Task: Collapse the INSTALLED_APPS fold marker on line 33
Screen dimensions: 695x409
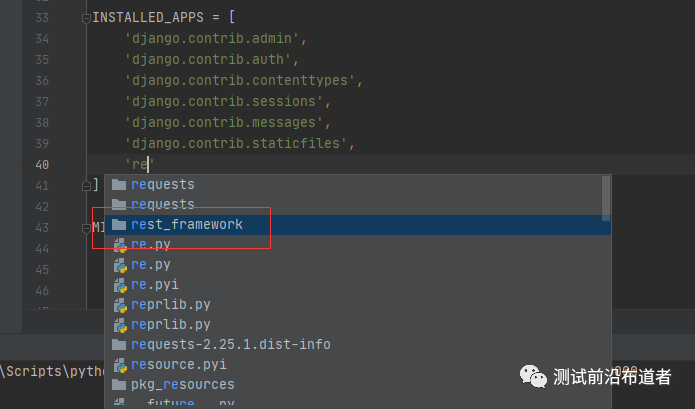Action: 87,19
